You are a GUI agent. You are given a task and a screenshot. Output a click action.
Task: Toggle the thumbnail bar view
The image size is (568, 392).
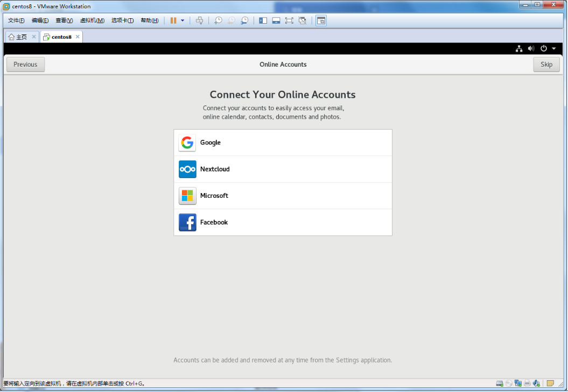point(276,20)
